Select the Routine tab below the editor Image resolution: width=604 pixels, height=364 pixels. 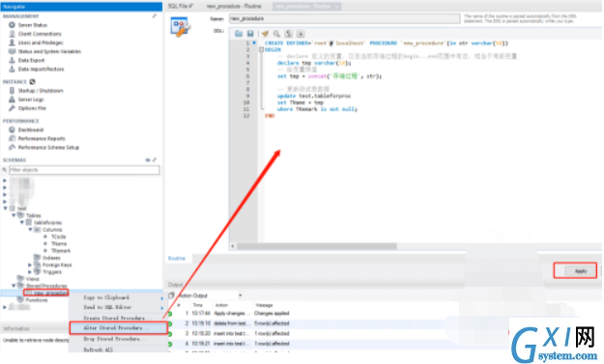pos(177,258)
